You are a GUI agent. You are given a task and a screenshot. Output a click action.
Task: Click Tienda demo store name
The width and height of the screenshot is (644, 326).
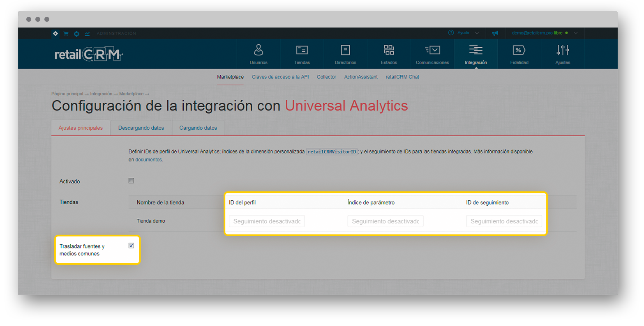pos(151,221)
